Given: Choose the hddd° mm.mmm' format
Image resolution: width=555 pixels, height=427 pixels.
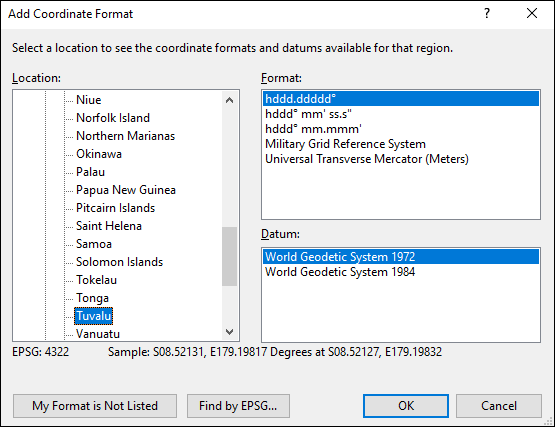Looking at the screenshot, I should (401, 129).
